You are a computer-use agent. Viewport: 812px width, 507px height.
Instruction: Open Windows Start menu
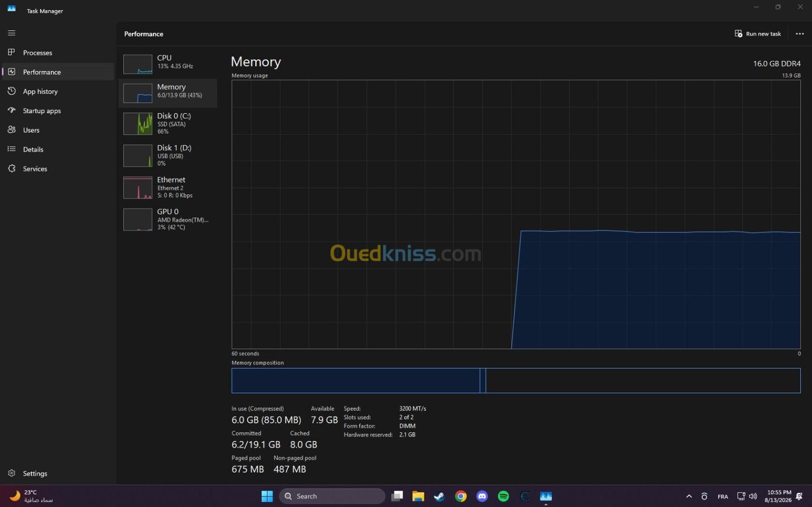267,496
